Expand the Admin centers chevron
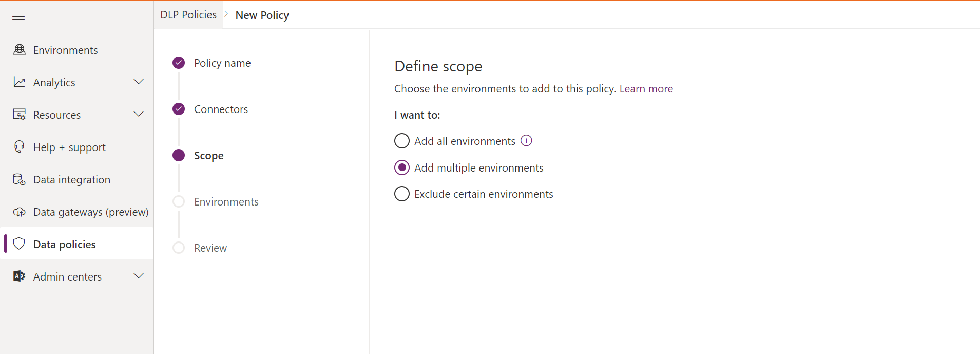This screenshot has width=980, height=354. coord(139,276)
